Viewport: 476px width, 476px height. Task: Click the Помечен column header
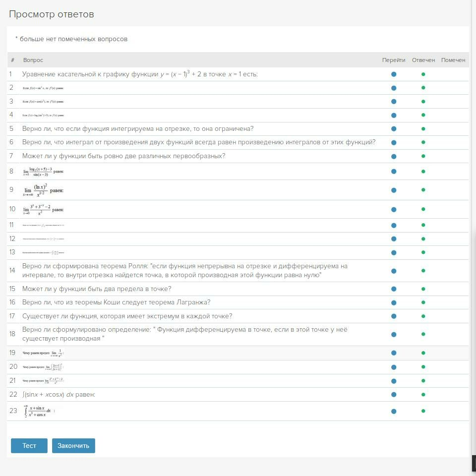point(453,60)
